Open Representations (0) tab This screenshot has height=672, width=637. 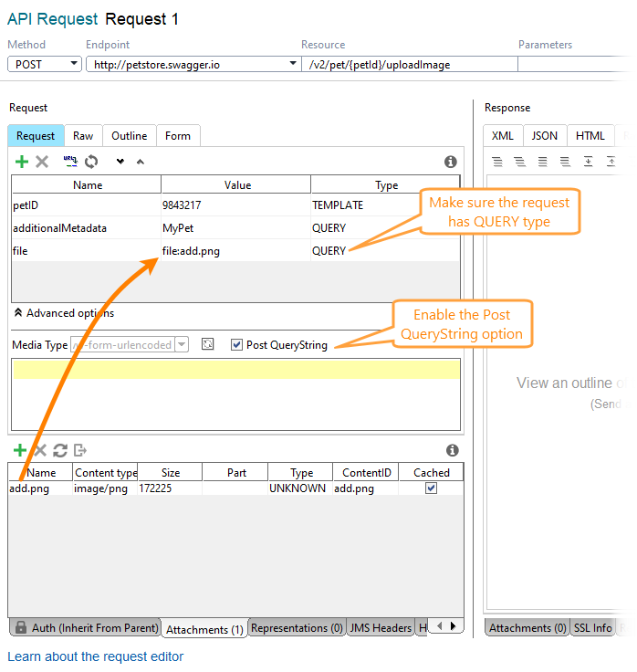(297, 628)
